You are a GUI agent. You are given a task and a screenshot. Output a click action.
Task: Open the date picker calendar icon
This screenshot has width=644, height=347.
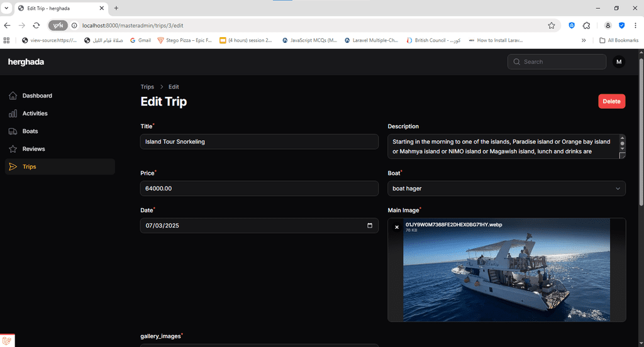370,226
